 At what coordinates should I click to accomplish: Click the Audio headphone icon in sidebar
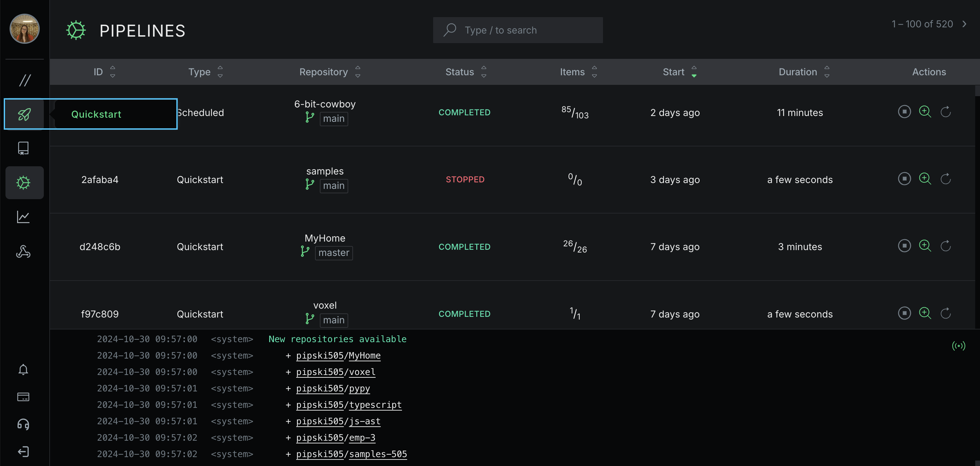pyautogui.click(x=24, y=424)
